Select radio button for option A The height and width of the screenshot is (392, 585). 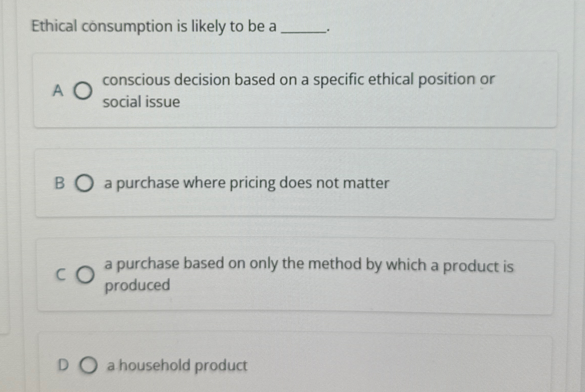tap(83, 91)
